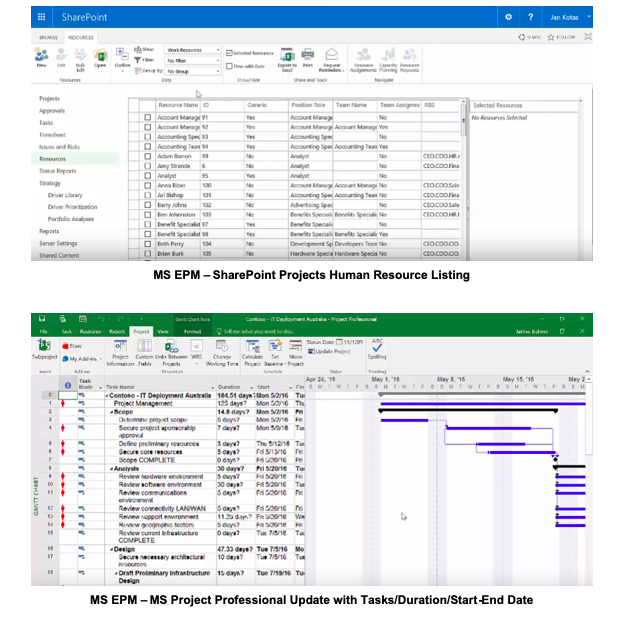Check the box for Adam Barron row
This screenshot has height=636, width=619.
pos(148,156)
